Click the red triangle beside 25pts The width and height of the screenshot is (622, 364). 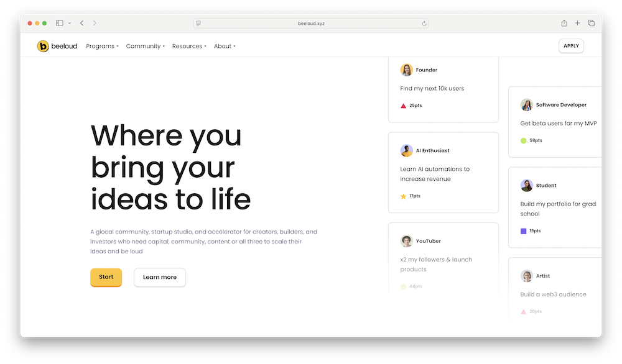tap(404, 106)
